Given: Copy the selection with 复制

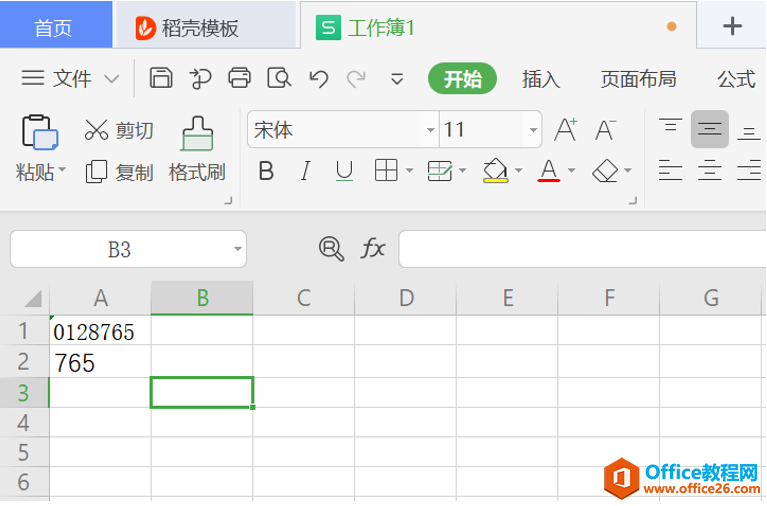Looking at the screenshot, I should pyautogui.click(x=120, y=172).
